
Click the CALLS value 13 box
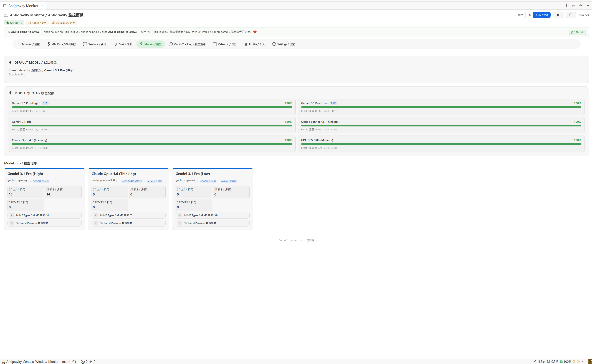pyautogui.click(x=26, y=192)
